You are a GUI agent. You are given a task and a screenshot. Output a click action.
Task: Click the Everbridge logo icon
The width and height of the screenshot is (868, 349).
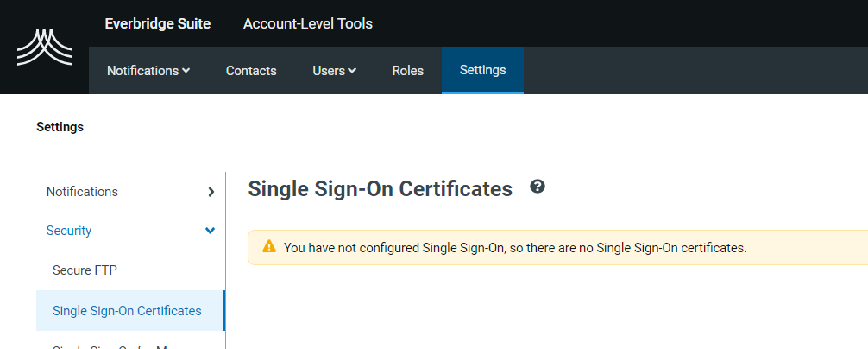tap(44, 48)
